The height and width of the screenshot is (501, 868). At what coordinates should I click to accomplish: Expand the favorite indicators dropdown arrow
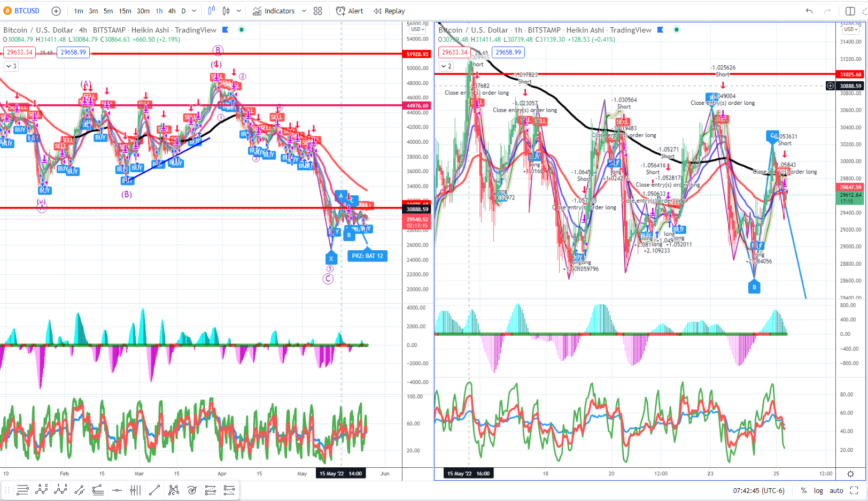(304, 11)
